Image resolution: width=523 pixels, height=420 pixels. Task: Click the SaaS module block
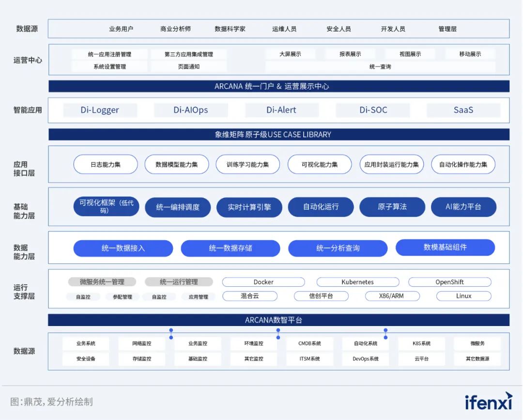(x=463, y=110)
